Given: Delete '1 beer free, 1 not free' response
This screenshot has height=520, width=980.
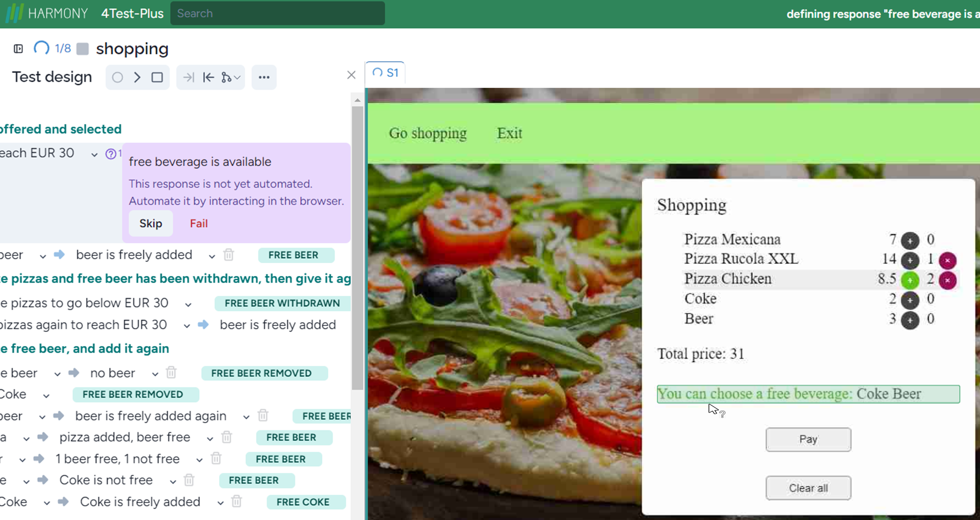Looking at the screenshot, I should [x=216, y=459].
